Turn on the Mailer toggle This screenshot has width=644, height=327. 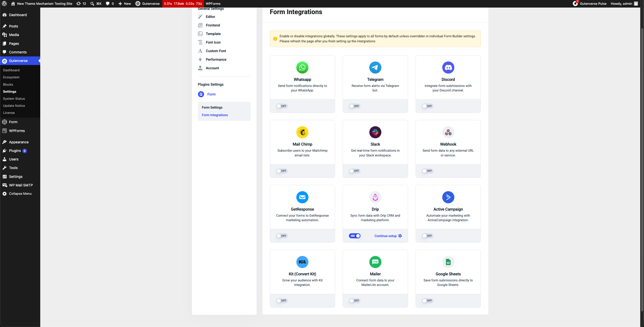click(x=355, y=301)
